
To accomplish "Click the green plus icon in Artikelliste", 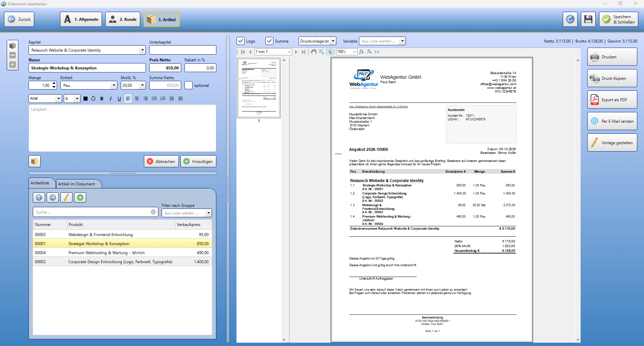I will tap(80, 197).
